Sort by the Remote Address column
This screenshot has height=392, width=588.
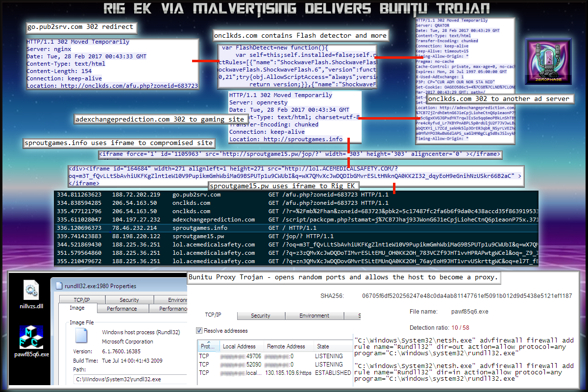click(286, 346)
